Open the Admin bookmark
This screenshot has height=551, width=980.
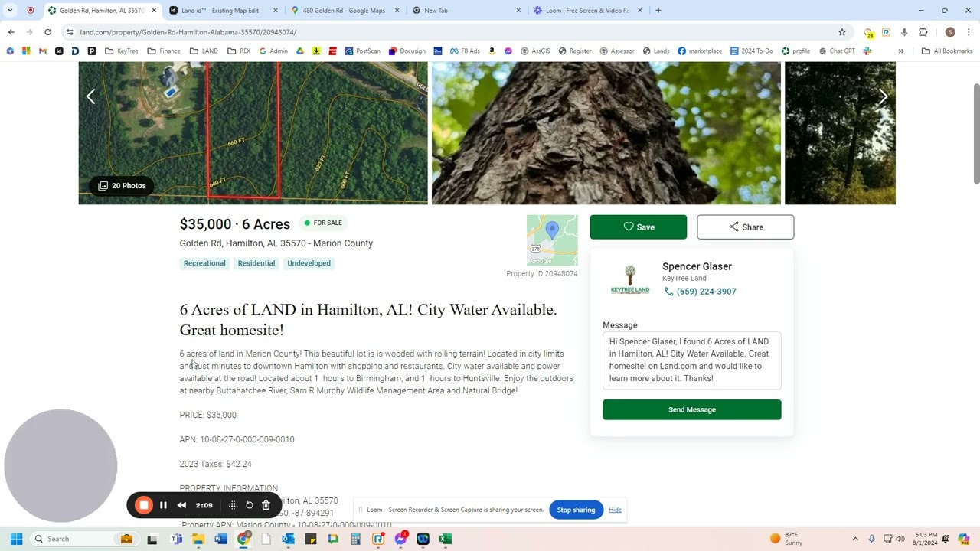[273, 51]
